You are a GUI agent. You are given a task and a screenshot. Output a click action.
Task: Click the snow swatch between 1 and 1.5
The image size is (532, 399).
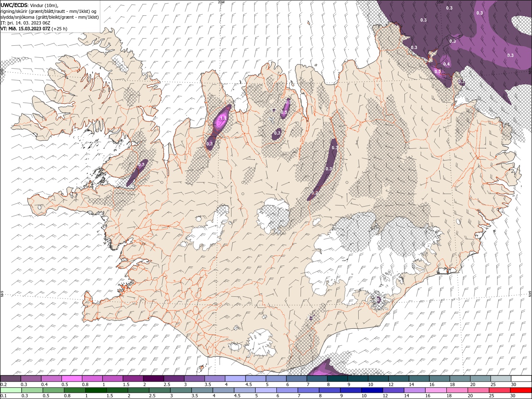click(112, 378)
